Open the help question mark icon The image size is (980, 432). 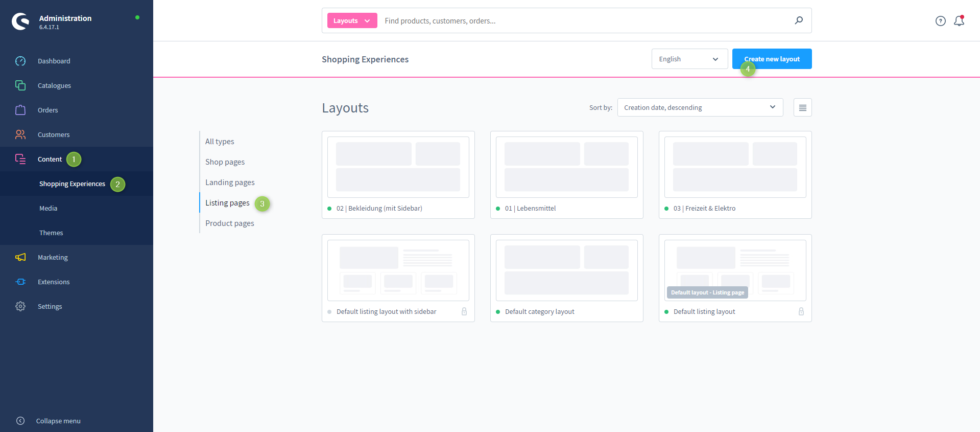pyautogui.click(x=941, y=21)
